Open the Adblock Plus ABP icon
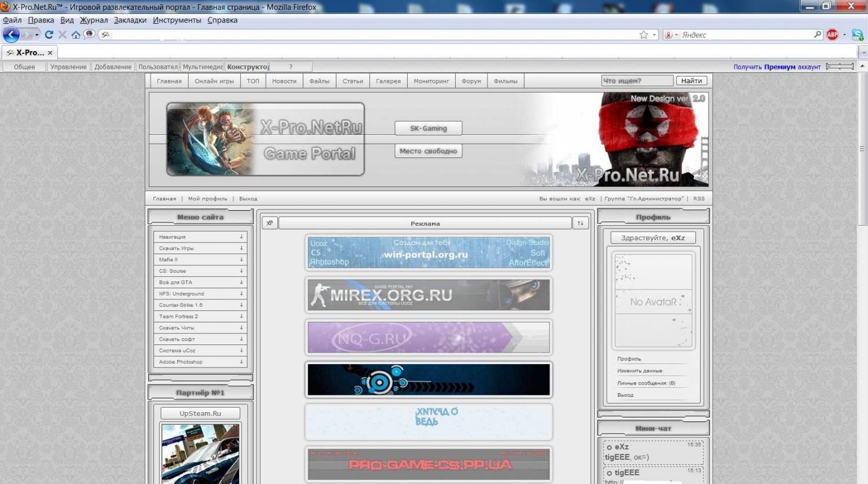This screenshot has height=484, width=868. (x=832, y=35)
